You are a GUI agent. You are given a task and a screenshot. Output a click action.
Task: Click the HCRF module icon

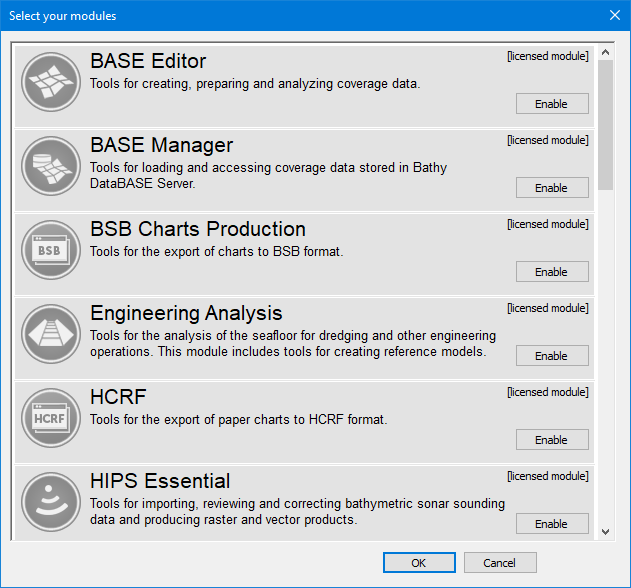click(x=50, y=418)
